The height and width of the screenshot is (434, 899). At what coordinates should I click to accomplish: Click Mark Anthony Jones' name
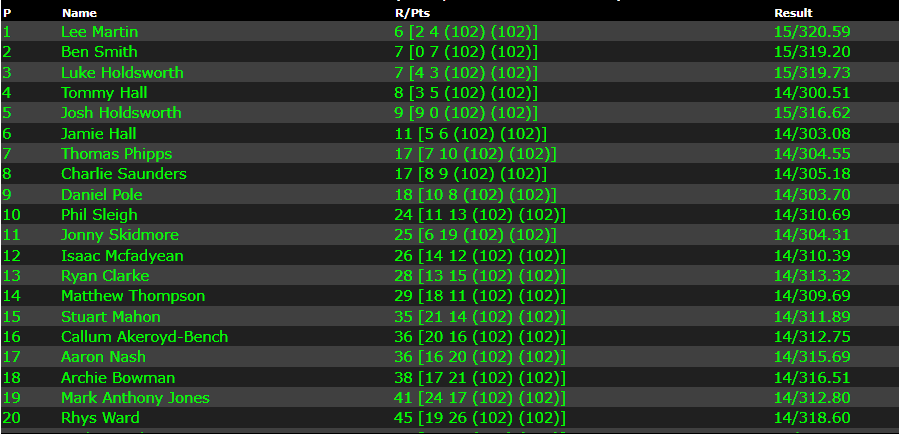pos(135,398)
